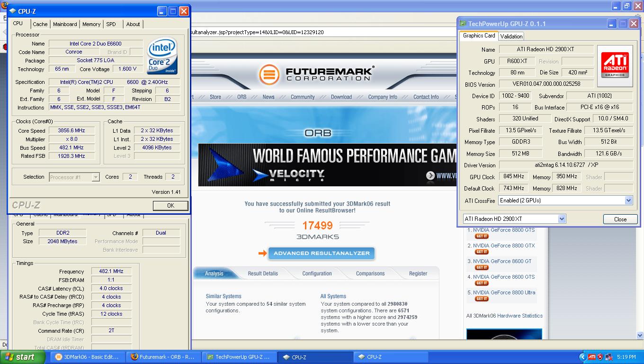Image resolution: width=644 pixels, height=364 pixels.
Task: Click the orange arrow beside Advanced ResultAnalyzer
Action: (262, 254)
